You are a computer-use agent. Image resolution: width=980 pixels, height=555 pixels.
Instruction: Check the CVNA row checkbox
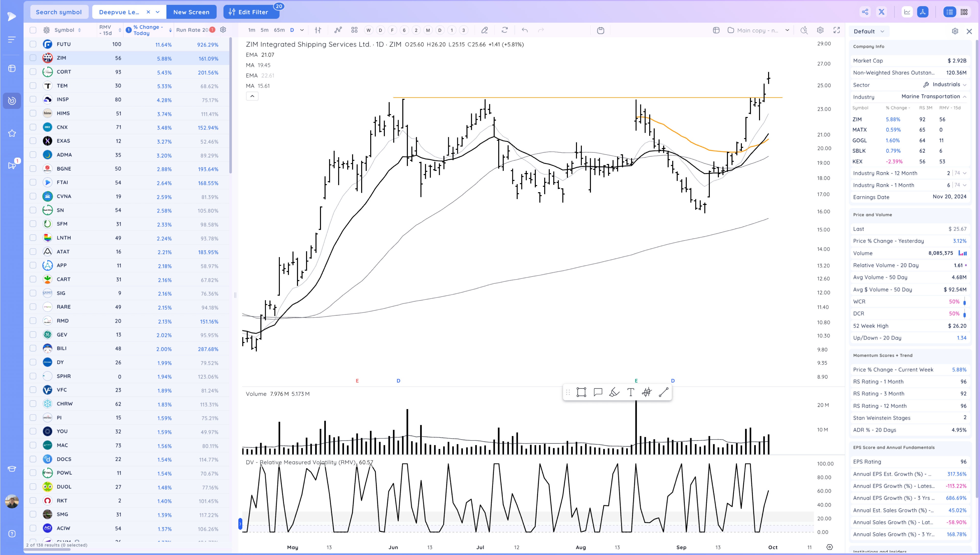(33, 196)
